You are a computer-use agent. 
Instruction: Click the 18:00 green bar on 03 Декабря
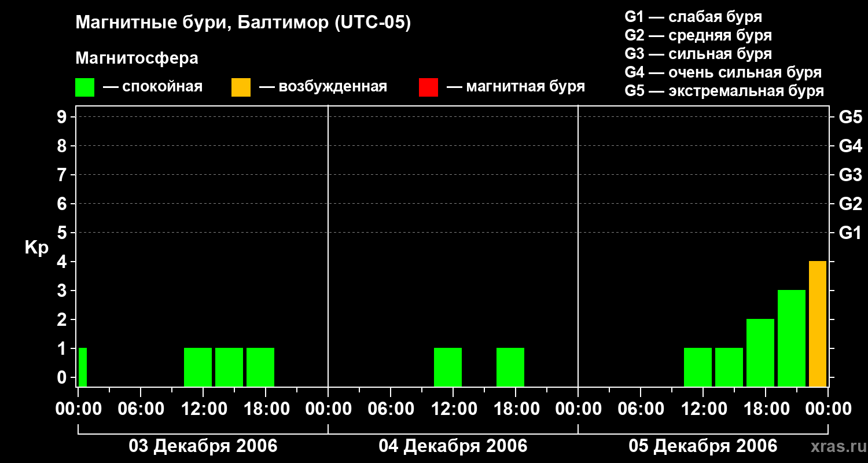tap(260, 368)
